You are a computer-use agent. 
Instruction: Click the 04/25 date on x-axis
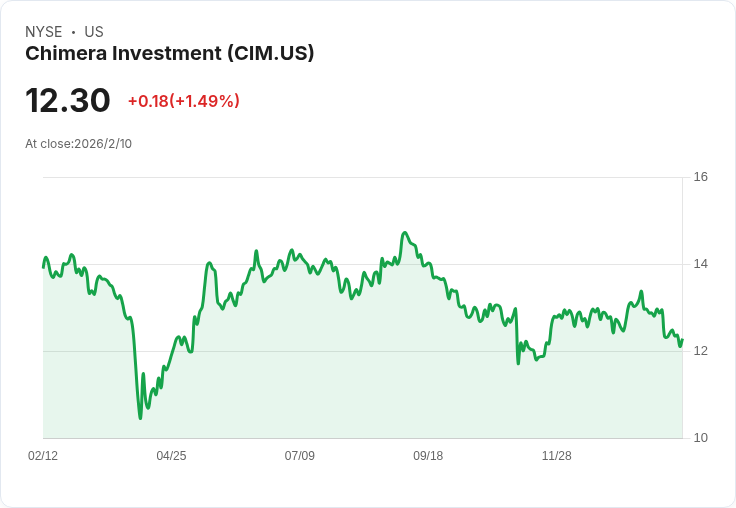(x=171, y=455)
